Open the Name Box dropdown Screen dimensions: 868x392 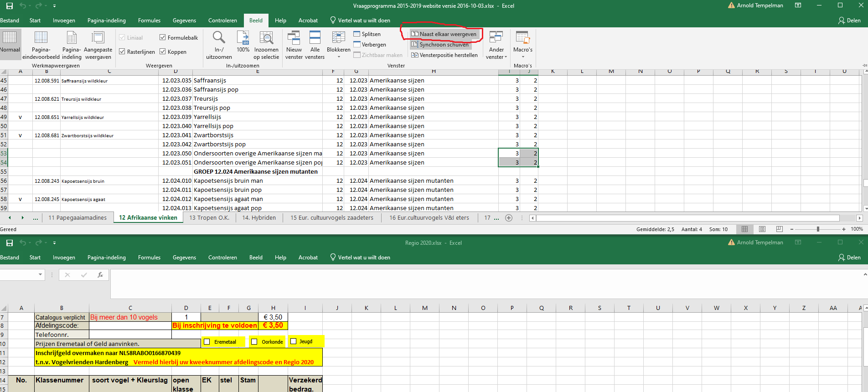click(x=40, y=274)
